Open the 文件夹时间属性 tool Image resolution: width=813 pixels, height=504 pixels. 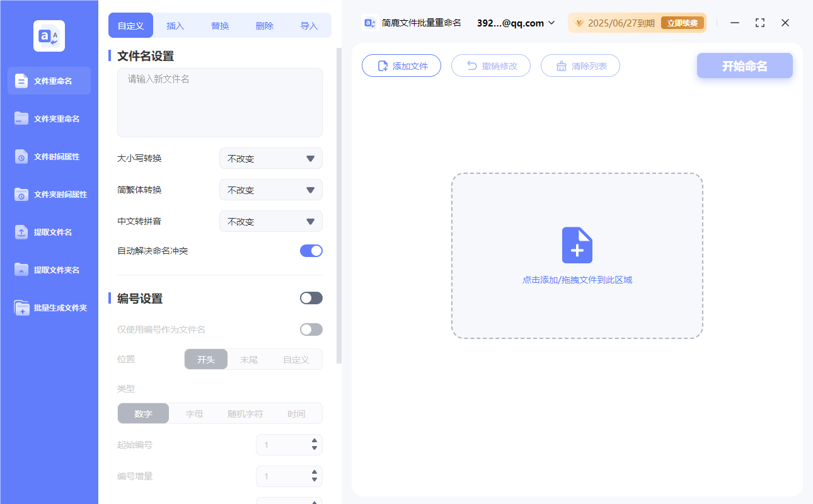click(x=49, y=194)
